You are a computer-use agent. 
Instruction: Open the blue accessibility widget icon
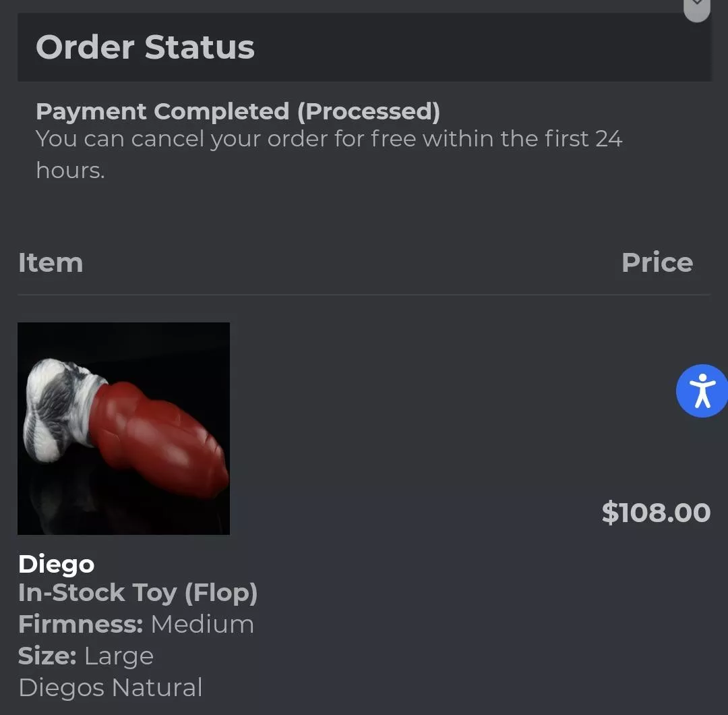[x=702, y=391]
